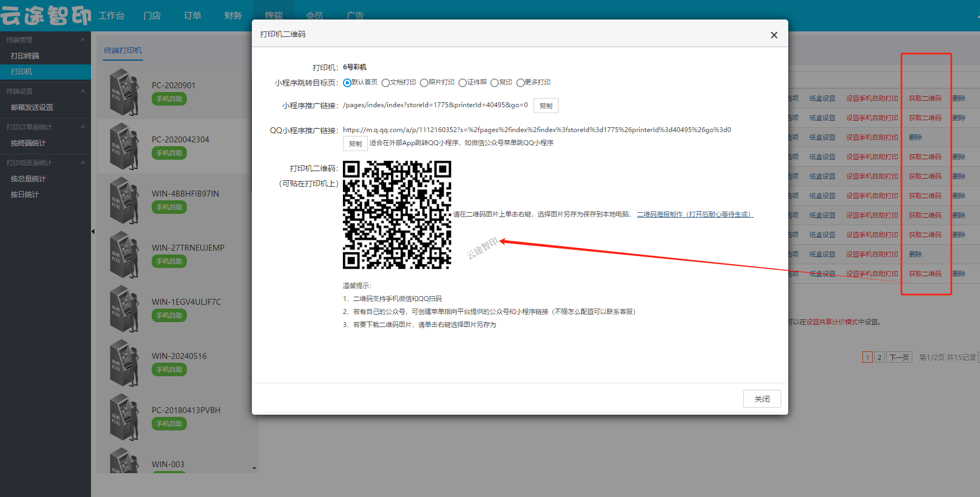Viewport: 980px width, 497px height.
Task: Select the WIN-20240516 terminal name
Action: click(179, 356)
